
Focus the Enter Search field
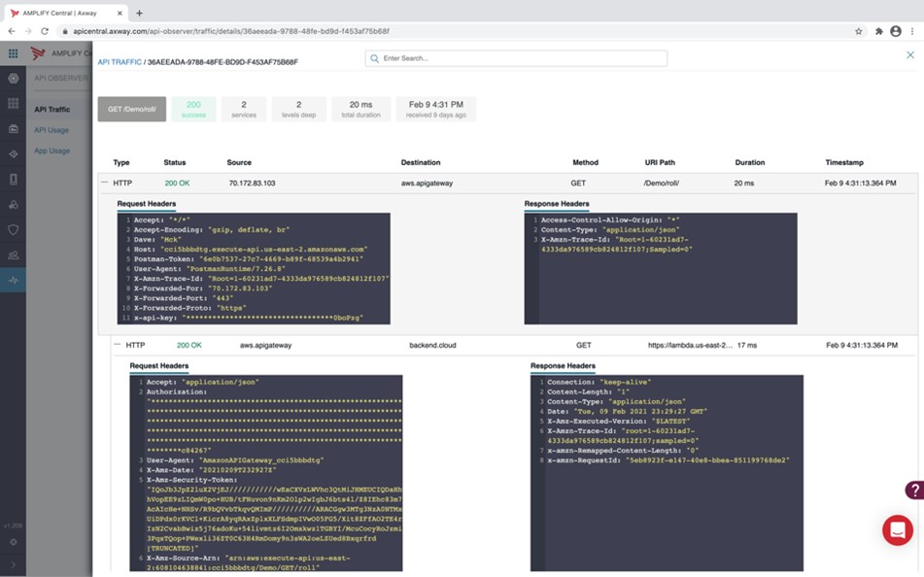516,58
